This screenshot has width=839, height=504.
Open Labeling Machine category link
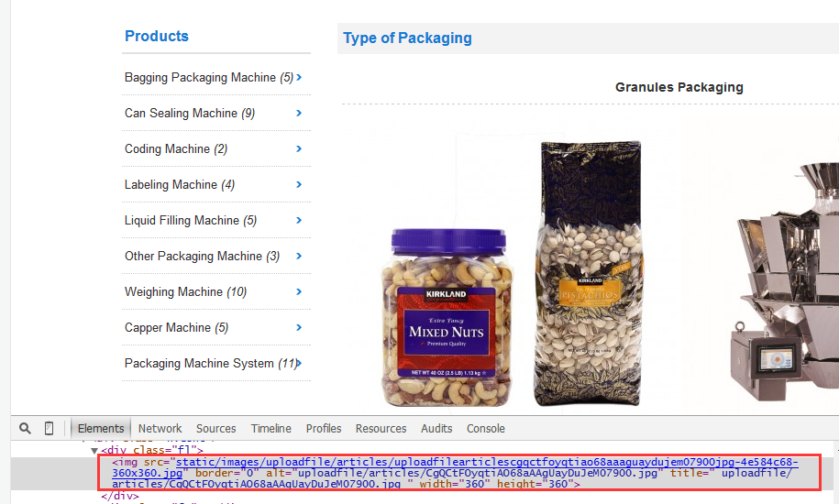pos(180,185)
